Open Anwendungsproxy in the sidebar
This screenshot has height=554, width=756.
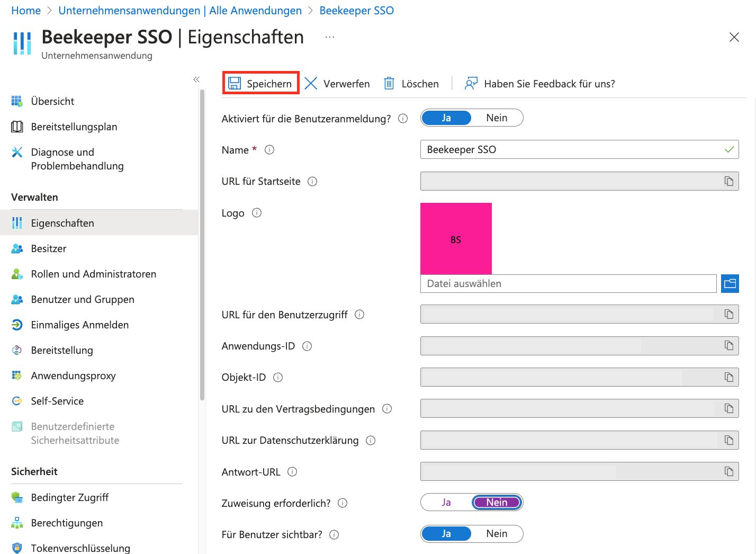point(99,376)
